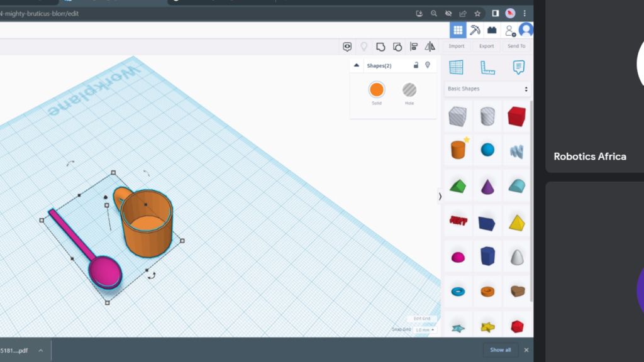Click the Edit Grid button
Image resolution: width=644 pixels, height=362 pixels.
(422, 319)
